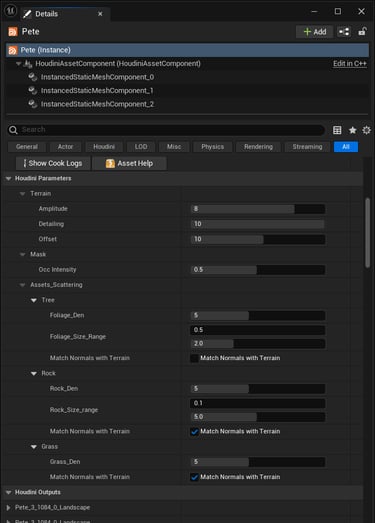This screenshot has width=375, height=523.
Task: Switch to the Rendering filter tab
Action: [x=258, y=147]
